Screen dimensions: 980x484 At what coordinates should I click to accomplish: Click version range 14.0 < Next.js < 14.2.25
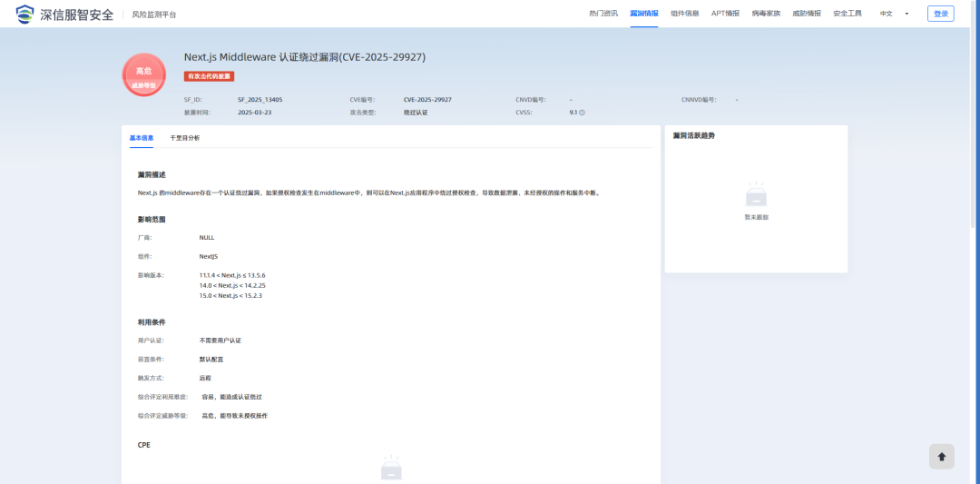232,285
